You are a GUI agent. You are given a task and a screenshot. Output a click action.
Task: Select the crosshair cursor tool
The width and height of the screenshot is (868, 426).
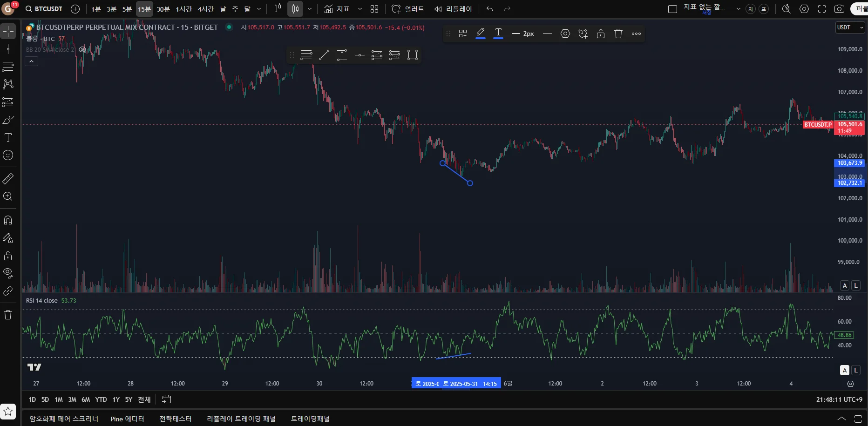coord(8,31)
